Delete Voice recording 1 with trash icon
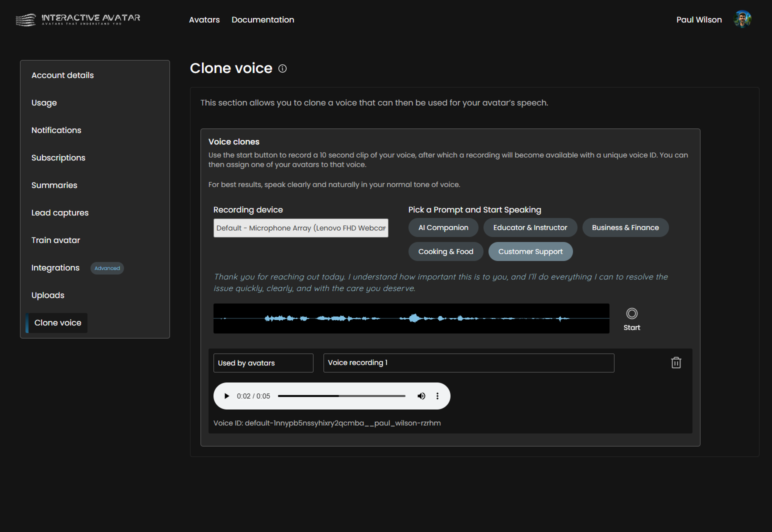The image size is (772, 532). 676,363
